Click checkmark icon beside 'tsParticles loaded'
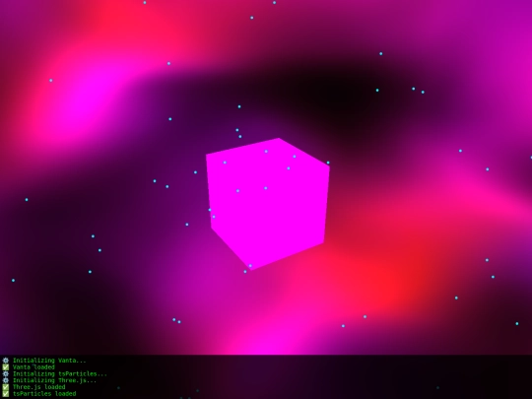 pyautogui.click(x=6, y=393)
